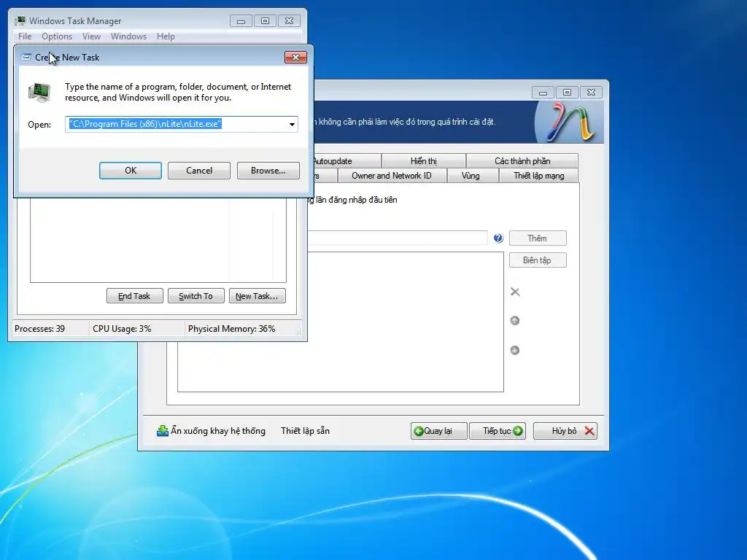This screenshot has height=560, width=747.
Task: Click the Task Manager title bar icon
Action: pyautogui.click(x=20, y=21)
